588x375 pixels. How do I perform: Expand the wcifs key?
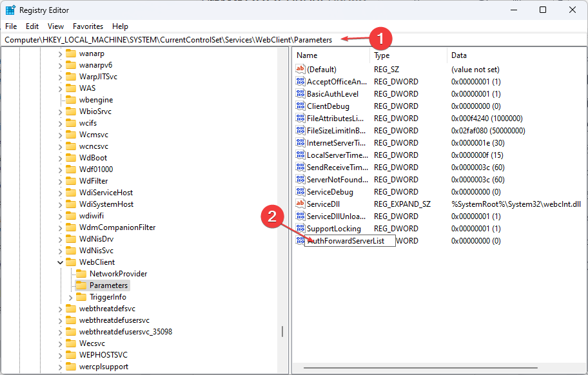pos(60,123)
